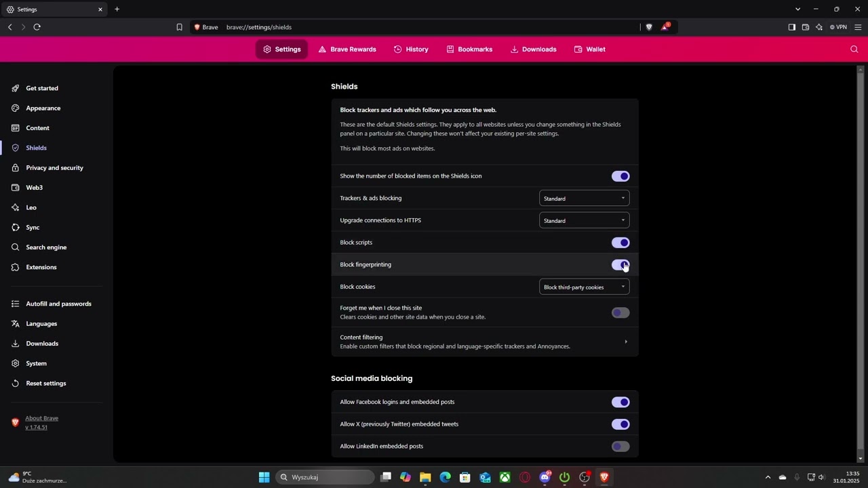Click the Wyszukaj taskbar search box
Screen dimensions: 868x488
[x=325, y=477]
